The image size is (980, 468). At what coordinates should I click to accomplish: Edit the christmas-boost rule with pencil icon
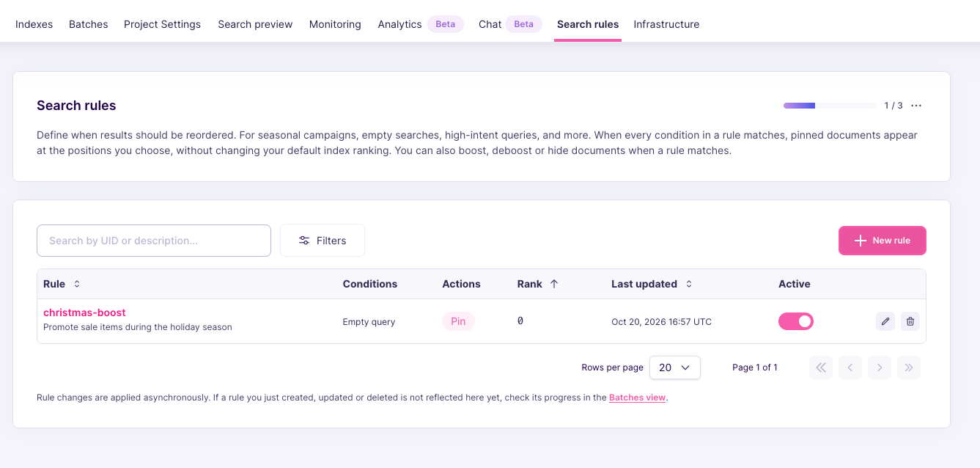point(885,321)
